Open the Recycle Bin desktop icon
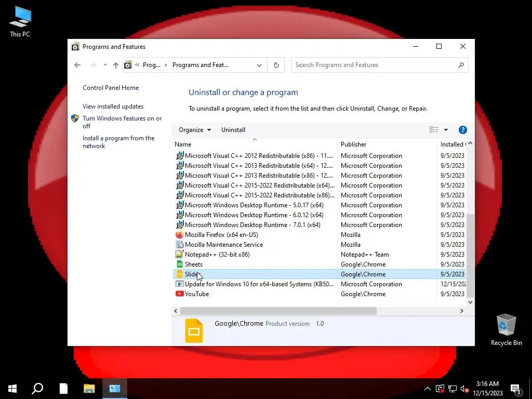This screenshot has height=399, width=532. pos(506,330)
